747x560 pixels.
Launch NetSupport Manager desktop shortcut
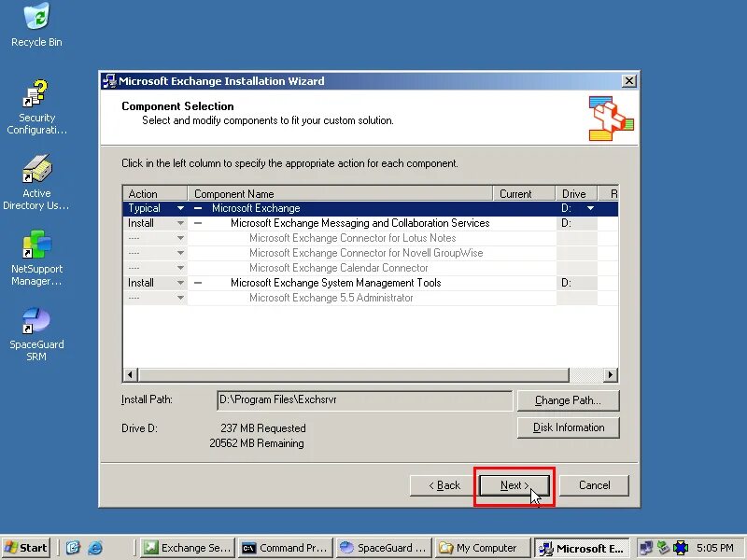pos(36,258)
